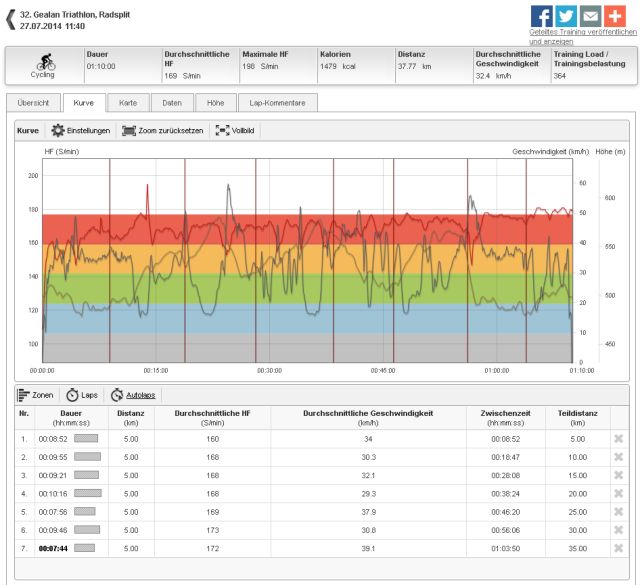Open Einstellungen gear in chart toolbar

80,130
